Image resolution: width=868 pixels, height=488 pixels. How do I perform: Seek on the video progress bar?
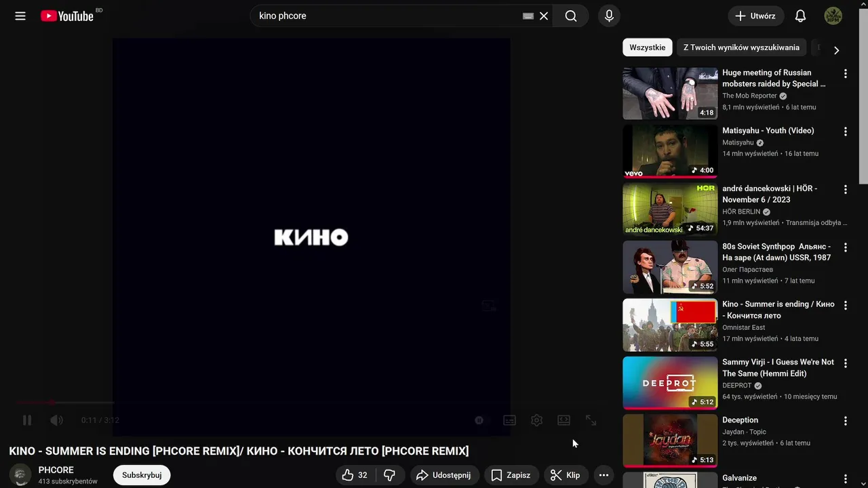pos(311,403)
